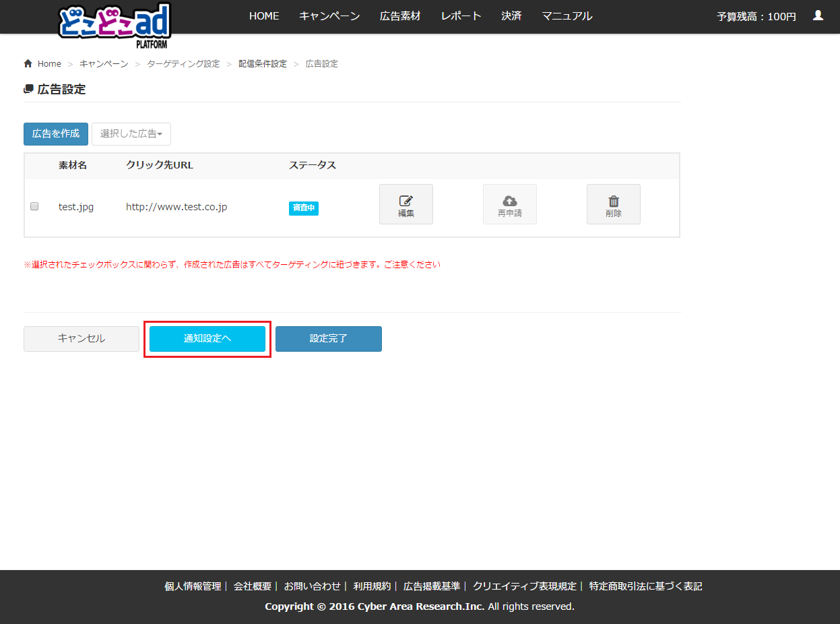This screenshot has width=840, height=624.
Task: Follow the キャンペーン breadcrumb link
Action: tap(104, 64)
